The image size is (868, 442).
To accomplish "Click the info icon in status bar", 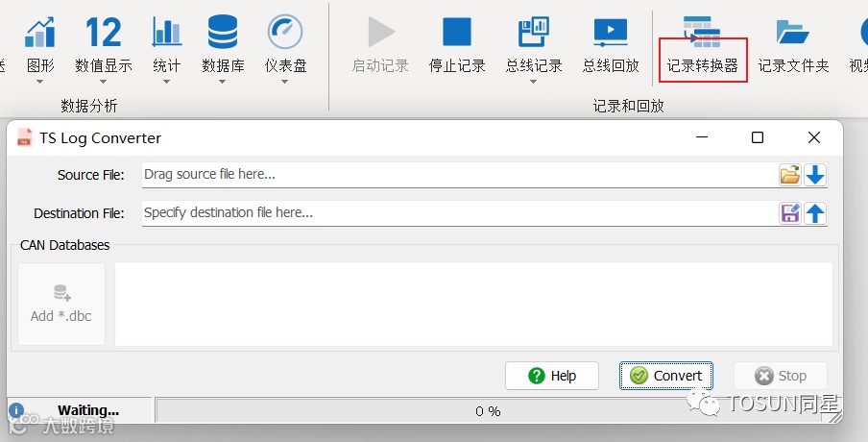I will click(16, 410).
